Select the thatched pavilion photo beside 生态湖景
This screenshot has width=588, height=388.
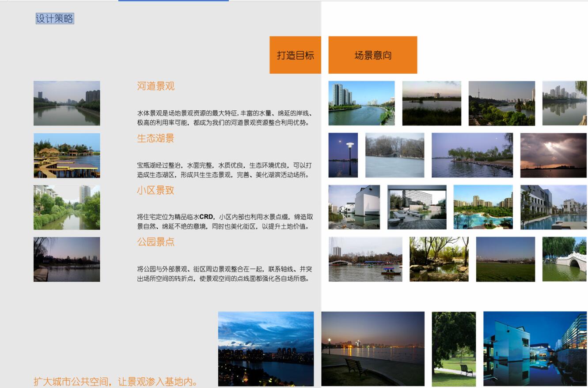coord(67,155)
